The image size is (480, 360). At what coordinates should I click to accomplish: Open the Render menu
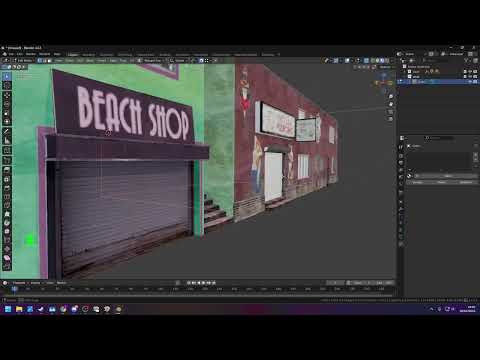pos(31,54)
